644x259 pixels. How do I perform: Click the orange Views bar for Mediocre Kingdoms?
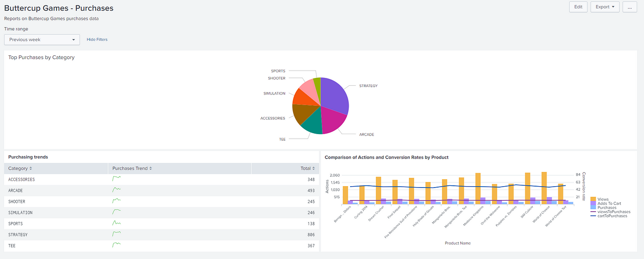[x=478, y=189]
